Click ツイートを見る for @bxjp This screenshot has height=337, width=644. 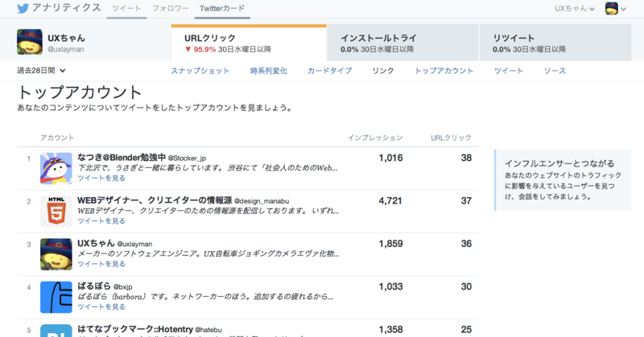click(101, 306)
